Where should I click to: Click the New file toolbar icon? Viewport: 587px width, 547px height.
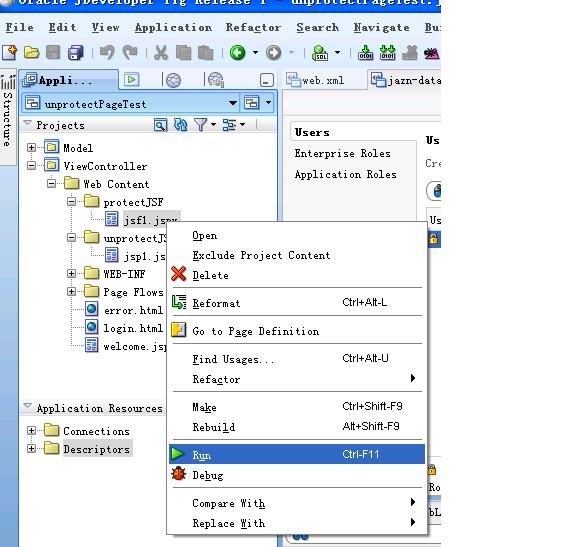click(x=9, y=52)
